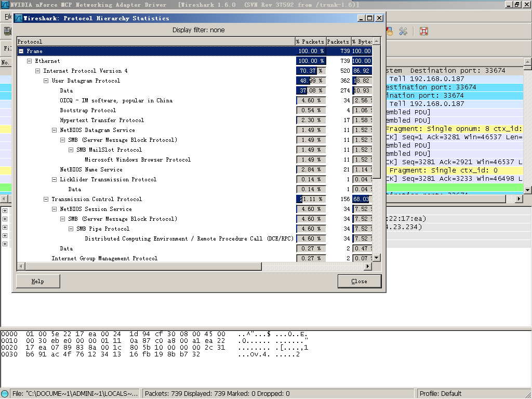Close the Protocol Hierarchy Statistics dialog via Close button
Image resolution: width=532 pixels, height=399 pixels.
360,281
